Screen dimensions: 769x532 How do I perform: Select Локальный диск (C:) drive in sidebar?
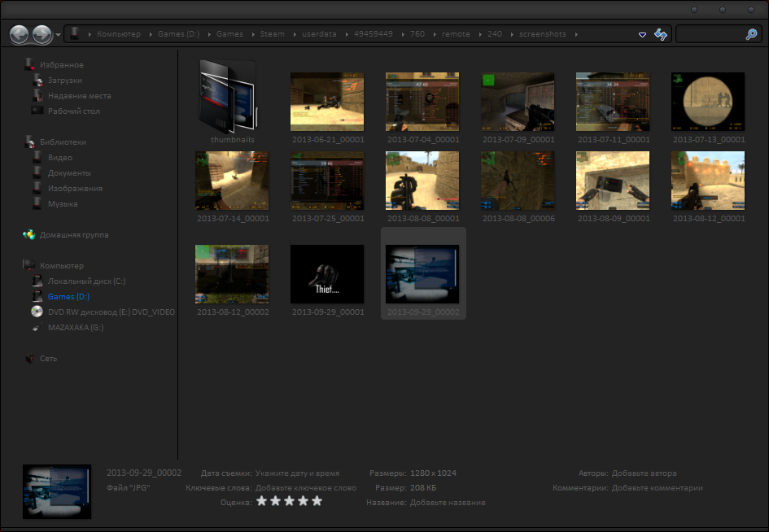tap(85, 281)
